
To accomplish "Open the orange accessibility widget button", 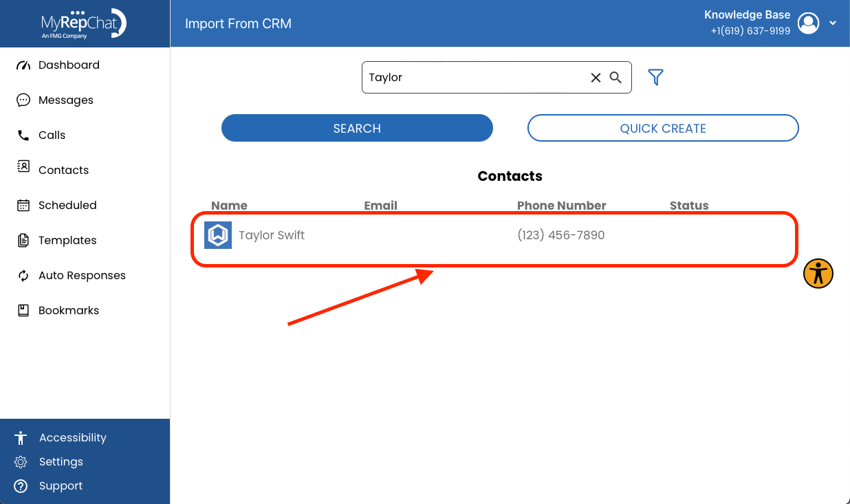I will pyautogui.click(x=818, y=274).
